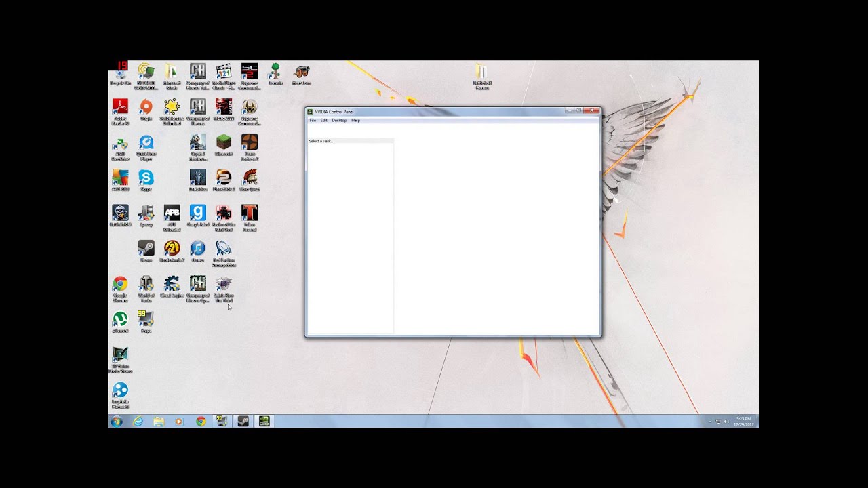The height and width of the screenshot is (488, 868).
Task: Close the NVIDIA Control Panel window
Action: [x=591, y=110]
